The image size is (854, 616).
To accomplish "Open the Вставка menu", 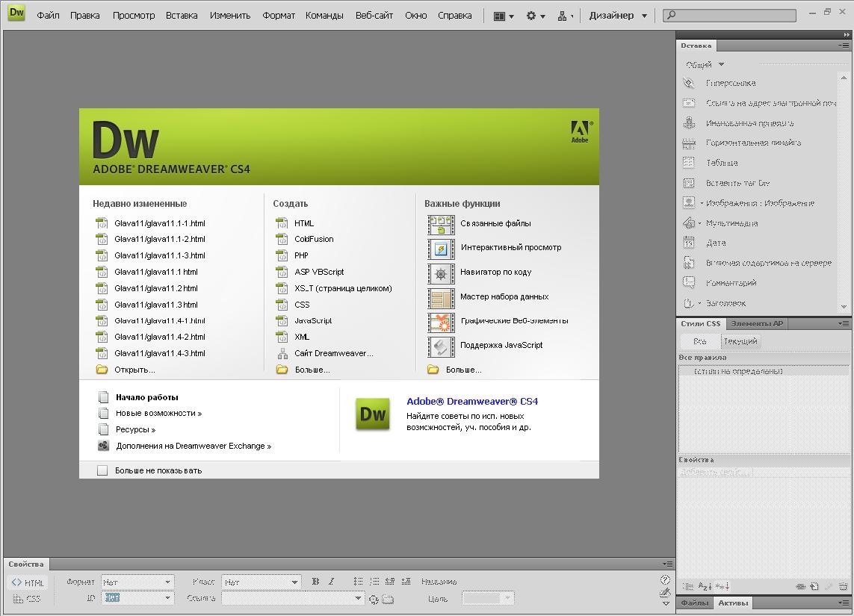I will click(182, 15).
